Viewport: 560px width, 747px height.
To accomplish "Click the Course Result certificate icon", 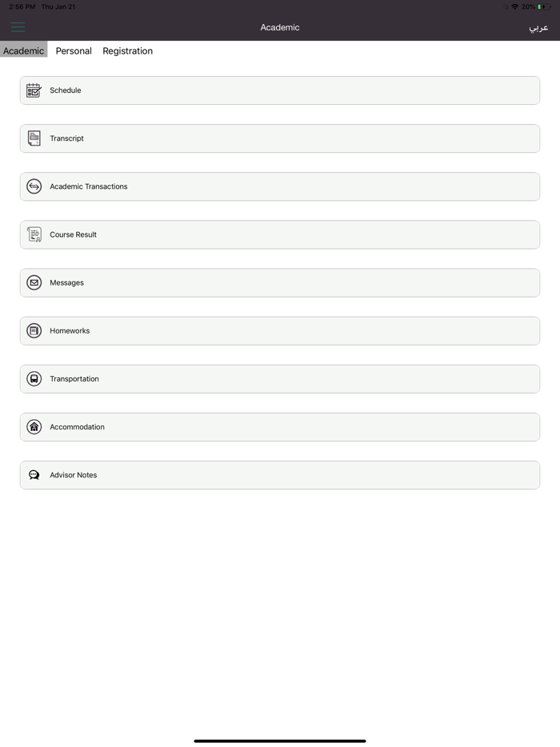I will (34, 234).
